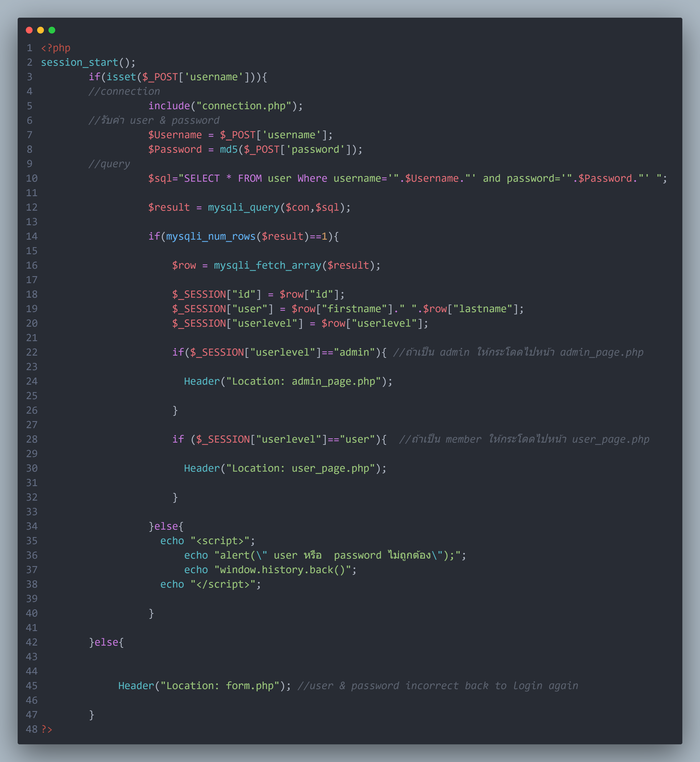700x762 pixels.
Task: Click the yellow minimize window dot
Action: tap(41, 30)
